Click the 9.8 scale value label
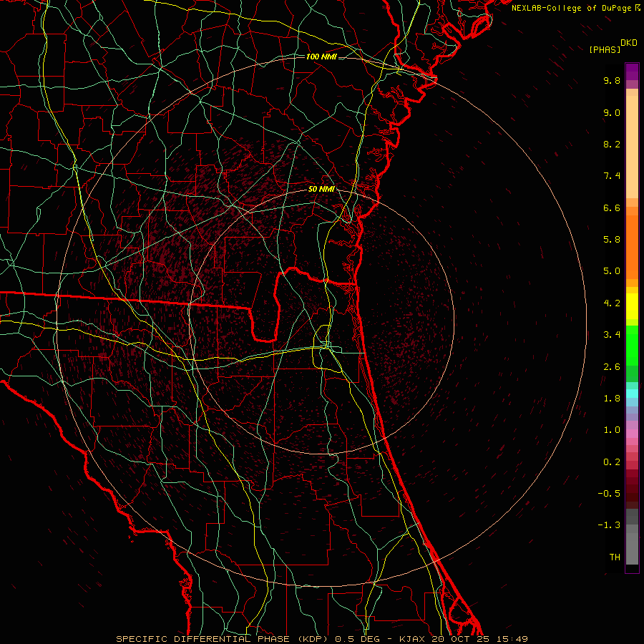This screenshot has height=644, width=644. click(x=612, y=80)
